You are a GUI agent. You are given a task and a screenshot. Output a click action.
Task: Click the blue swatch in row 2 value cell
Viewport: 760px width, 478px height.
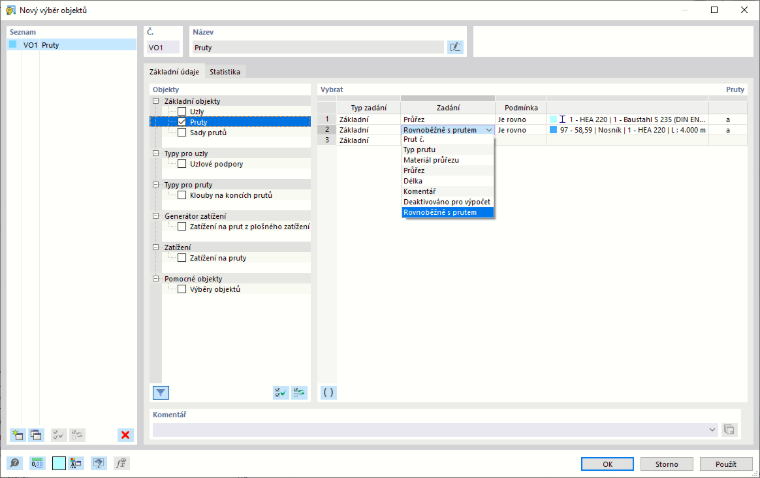click(x=554, y=130)
